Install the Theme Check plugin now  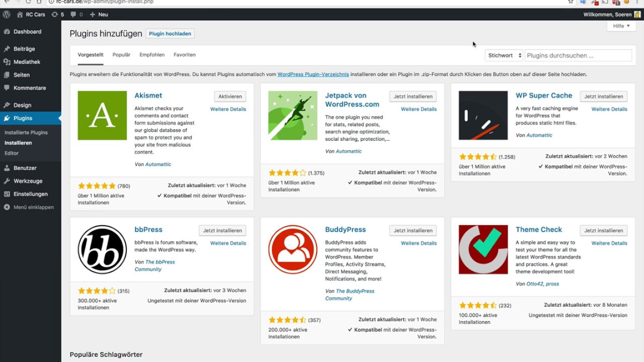[x=603, y=231]
